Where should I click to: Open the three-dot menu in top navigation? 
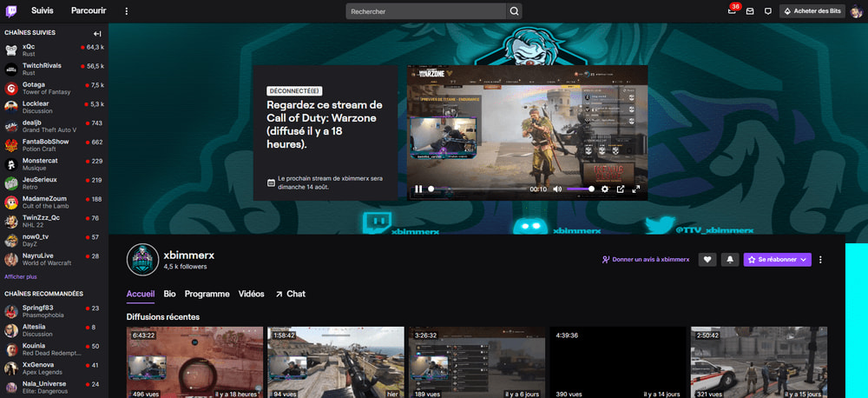(126, 11)
